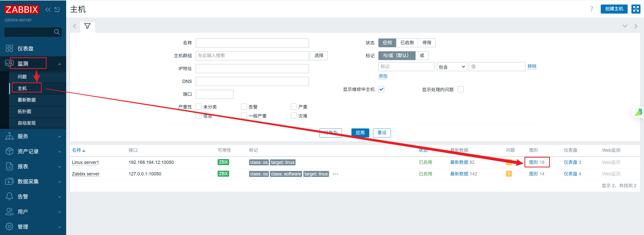Check the 未分类 severity checkbox

click(x=199, y=107)
